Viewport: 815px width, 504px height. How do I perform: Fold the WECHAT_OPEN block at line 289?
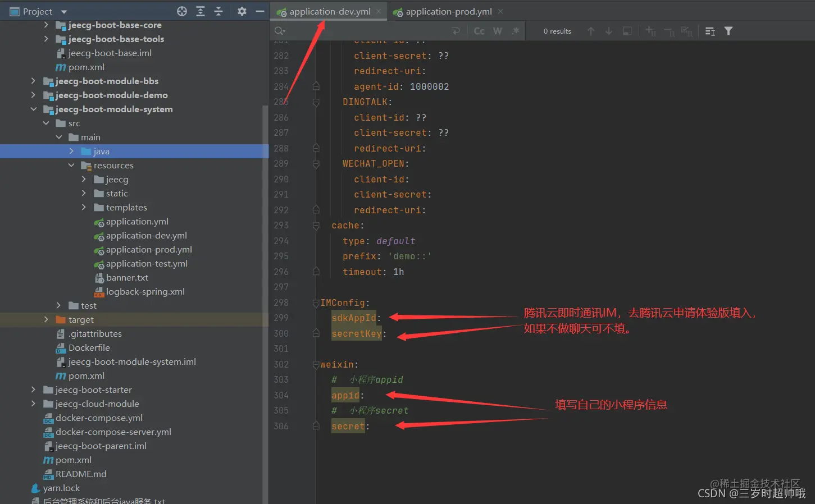coord(316,164)
